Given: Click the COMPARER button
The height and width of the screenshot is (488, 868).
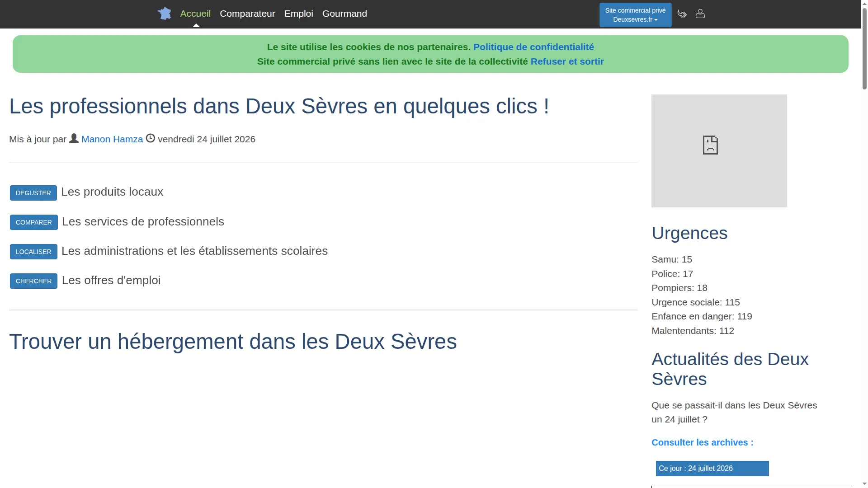Looking at the screenshot, I should tap(34, 222).
